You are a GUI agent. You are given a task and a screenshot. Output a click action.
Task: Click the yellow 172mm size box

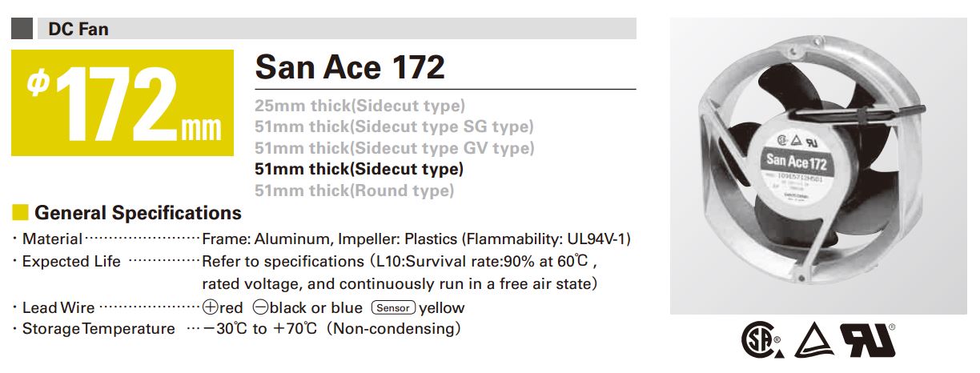point(122,102)
